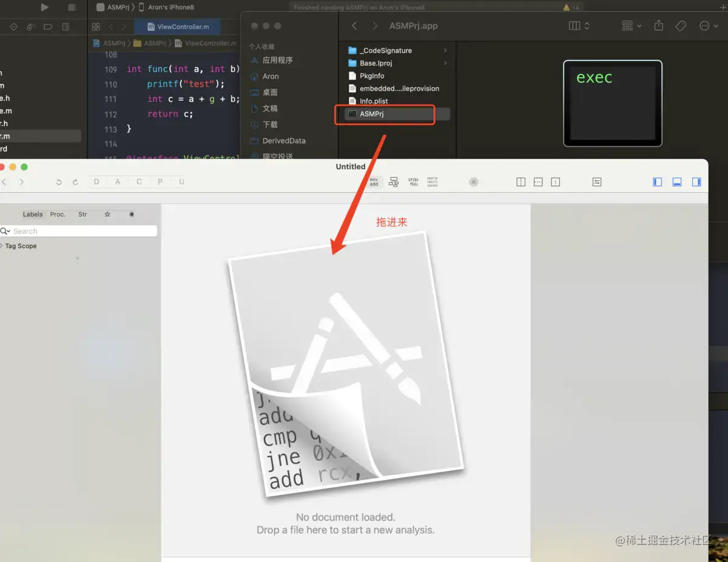The height and width of the screenshot is (562, 728).
Task: Select the ASMPrj executable in Finder
Action: (x=397, y=114)
